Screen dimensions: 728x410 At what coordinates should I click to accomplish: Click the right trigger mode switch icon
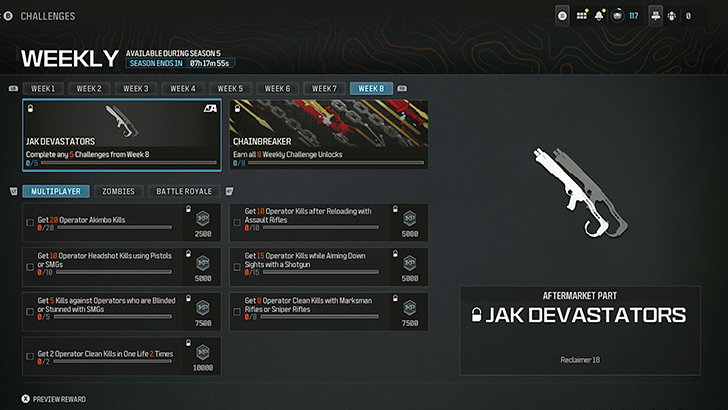(x=229, y=191)
